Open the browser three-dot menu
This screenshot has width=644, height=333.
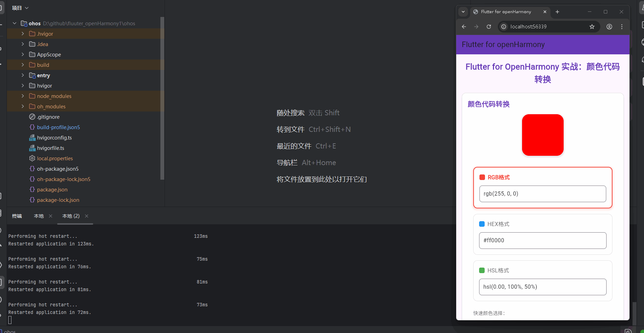coord(622,27)
